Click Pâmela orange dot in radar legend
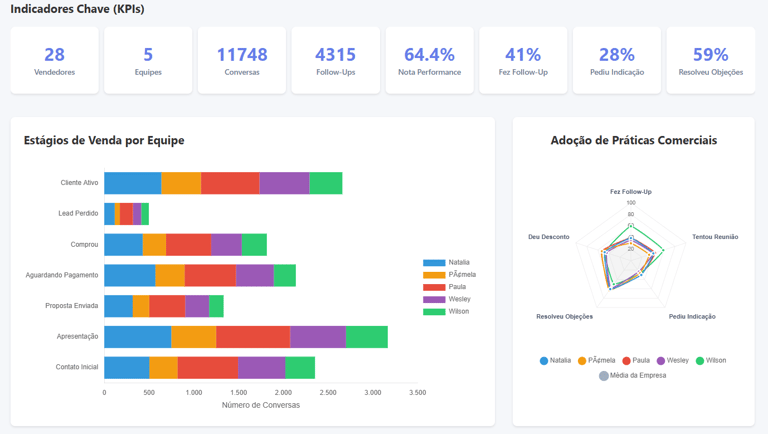Screen dimensions: 768x434 point(582,361)
